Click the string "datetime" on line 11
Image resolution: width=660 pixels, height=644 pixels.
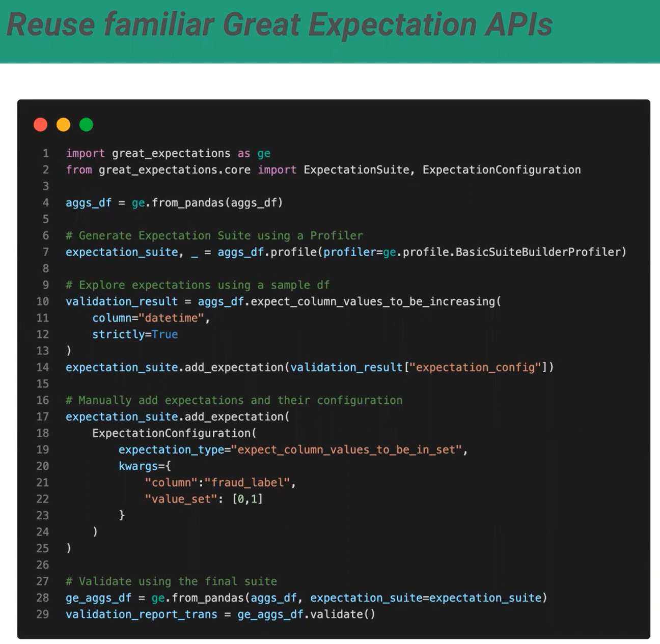tap(171, 318)
